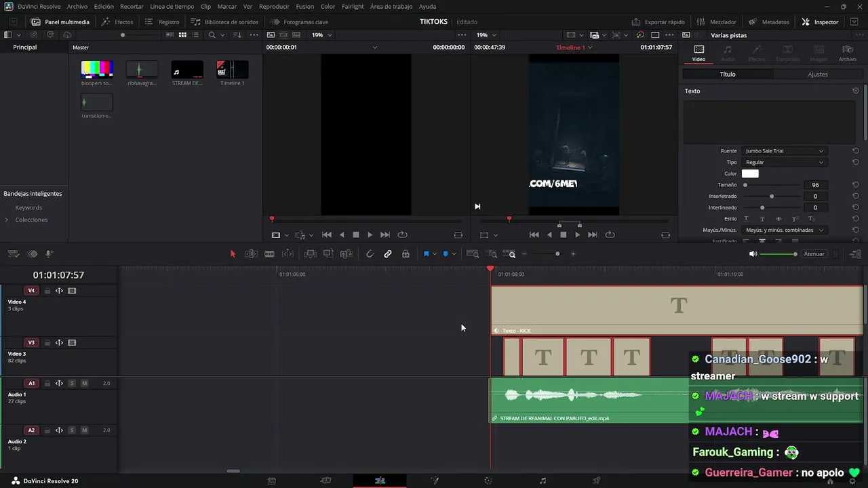Open the Cut page icon
Screen dimensions: 868x488
(x=325, y=481)
